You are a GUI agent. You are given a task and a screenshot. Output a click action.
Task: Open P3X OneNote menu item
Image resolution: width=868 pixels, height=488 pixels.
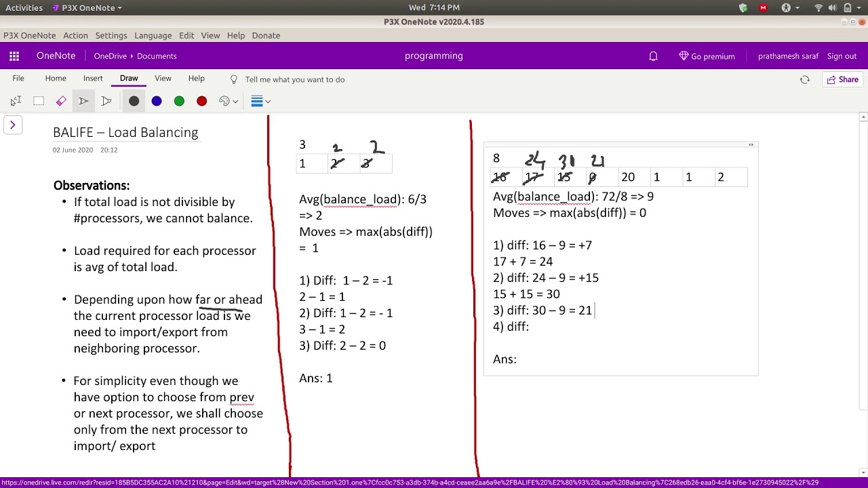tap(30, 35)
